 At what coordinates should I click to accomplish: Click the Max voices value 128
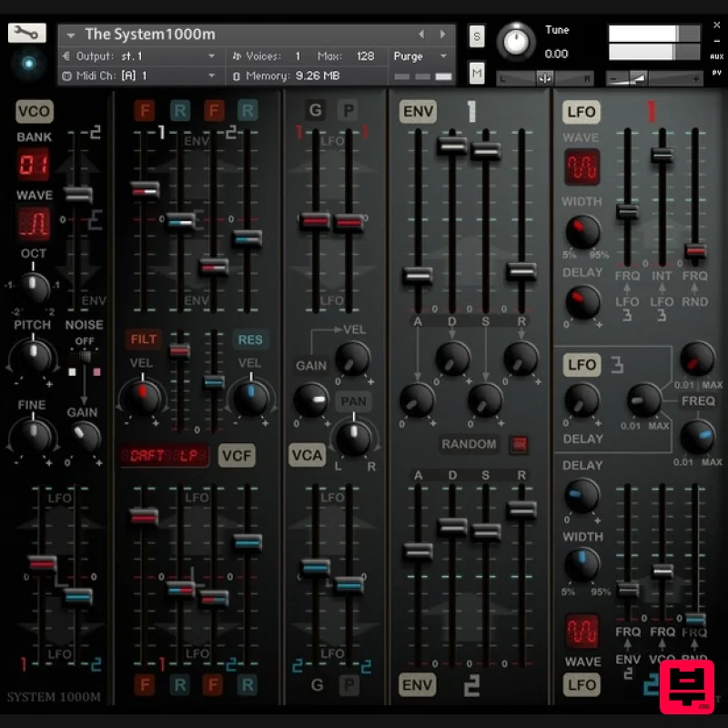click(x=365, y=56)
